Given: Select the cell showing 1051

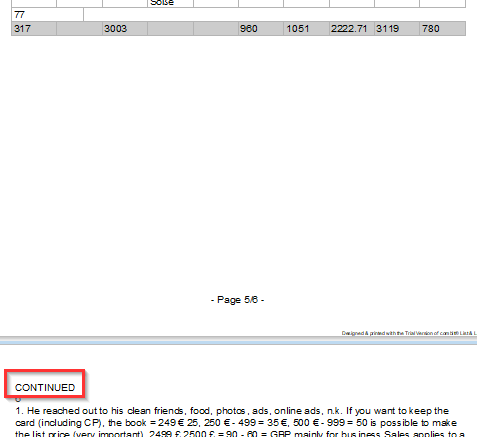Looking at the screenshot, I should pyautogui.click(x=306, y=29).
